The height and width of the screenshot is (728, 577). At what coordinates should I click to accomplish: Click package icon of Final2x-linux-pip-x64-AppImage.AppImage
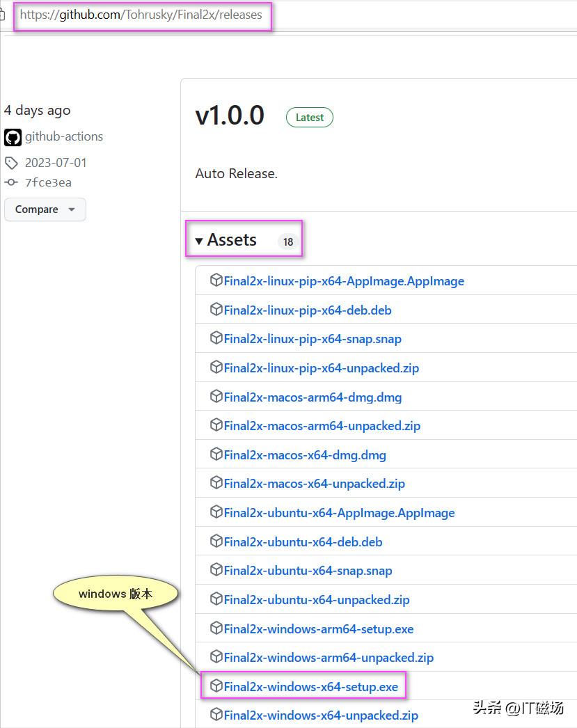(216, 280)
